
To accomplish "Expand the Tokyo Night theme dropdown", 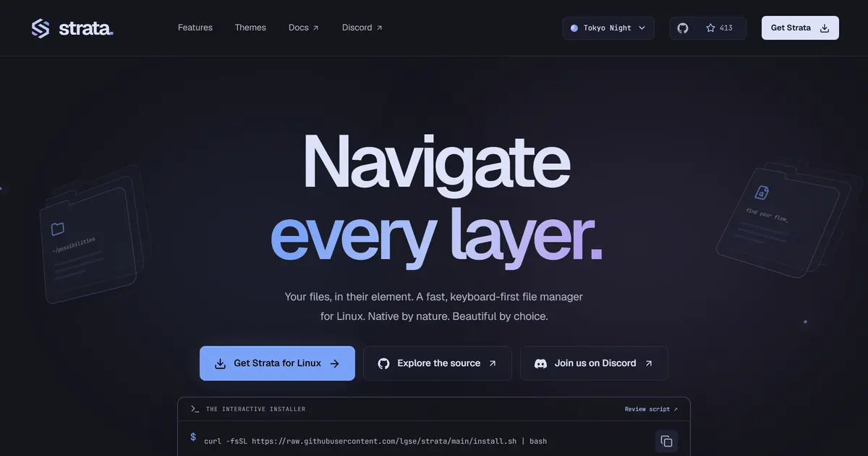I will point(608,28).
